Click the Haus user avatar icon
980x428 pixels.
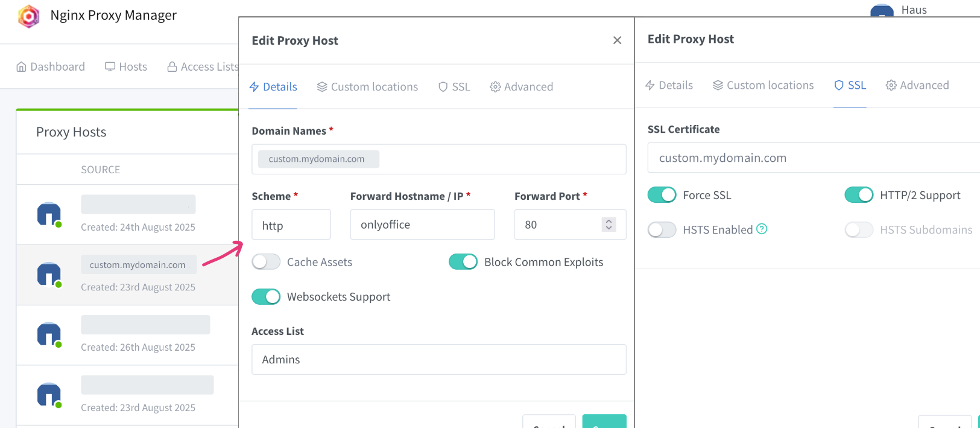[x=882, y=11]
